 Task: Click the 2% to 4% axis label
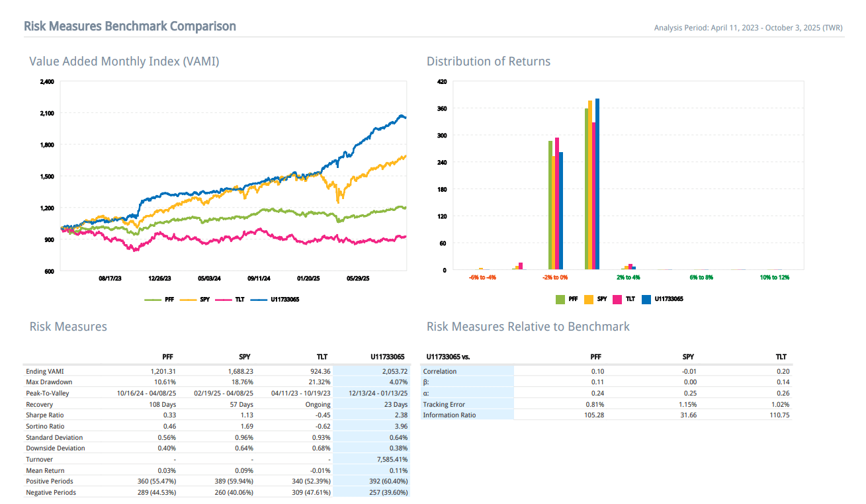[x=628, y=277]
